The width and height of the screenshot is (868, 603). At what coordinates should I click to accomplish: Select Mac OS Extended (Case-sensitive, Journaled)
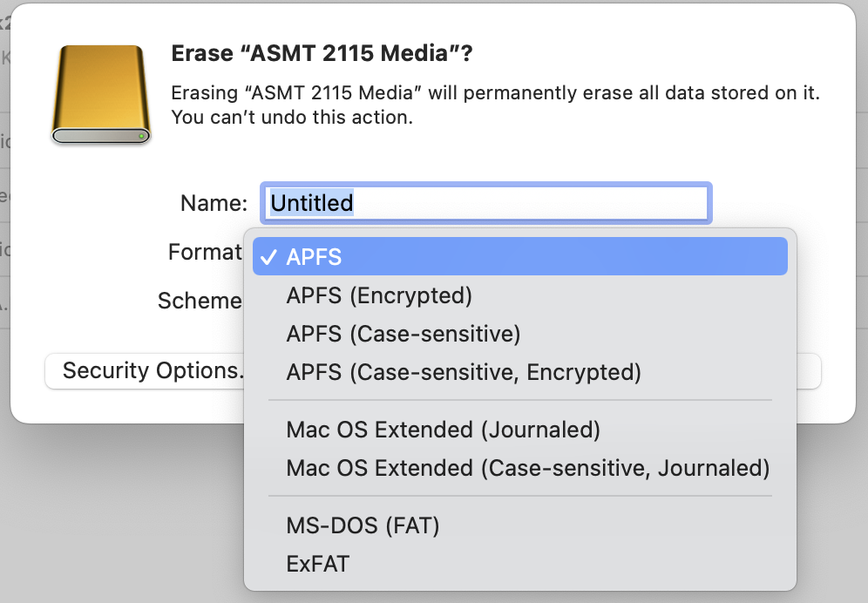pos(527,468)
